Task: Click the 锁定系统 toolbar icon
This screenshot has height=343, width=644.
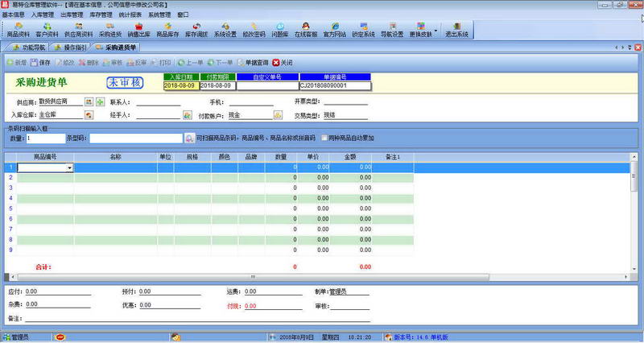Action: 363,31
